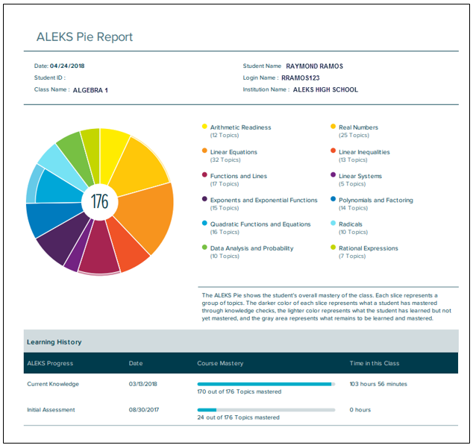Click the green dot beside Data Analysis and Probability
The width and height of the screenshot is (476, 448).
[204, 248]
